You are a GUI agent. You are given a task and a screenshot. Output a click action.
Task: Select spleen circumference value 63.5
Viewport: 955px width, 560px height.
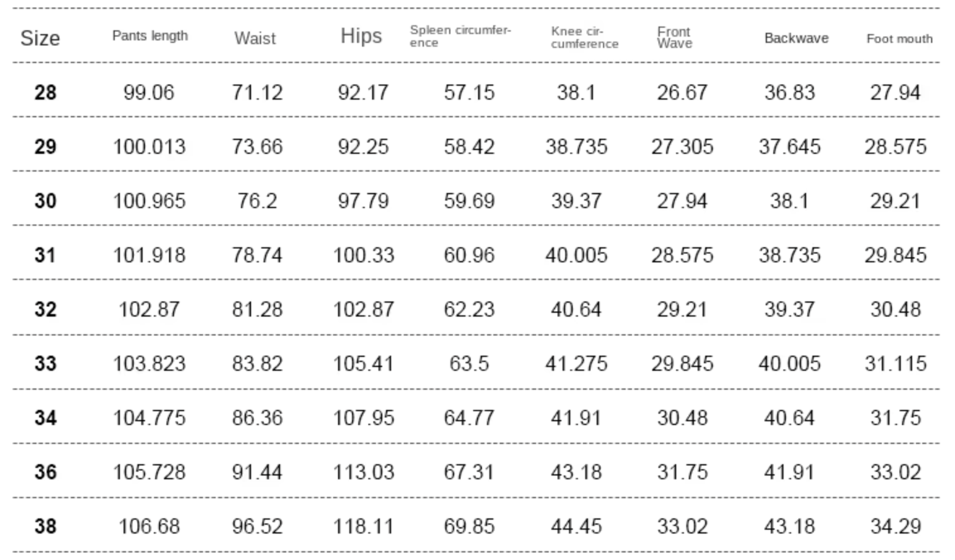(x=469, y=364)
